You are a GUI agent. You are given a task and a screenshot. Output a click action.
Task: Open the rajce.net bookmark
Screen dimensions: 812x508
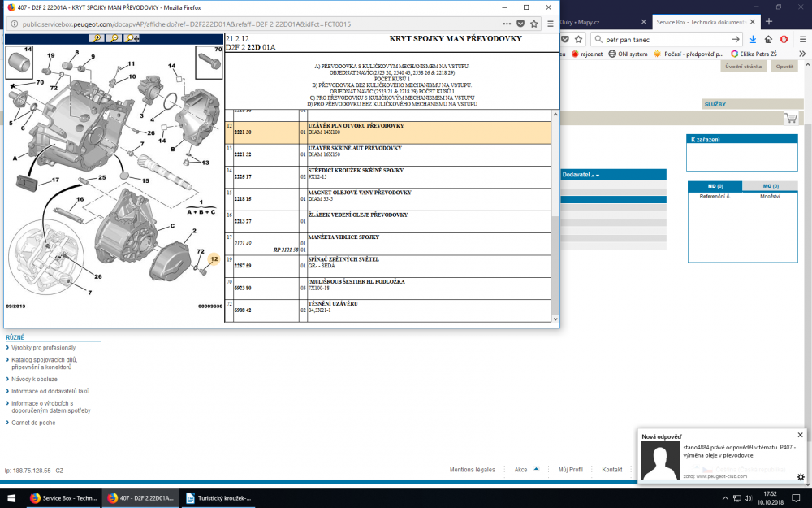[x=587, y=54]
